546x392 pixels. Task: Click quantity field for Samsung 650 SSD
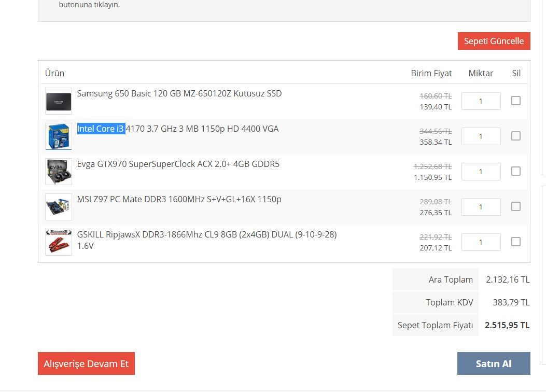pos(481,101)
